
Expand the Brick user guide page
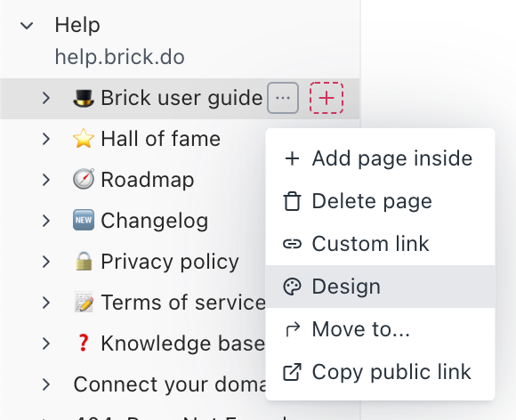pyautogui.click(x=46, y=98)
